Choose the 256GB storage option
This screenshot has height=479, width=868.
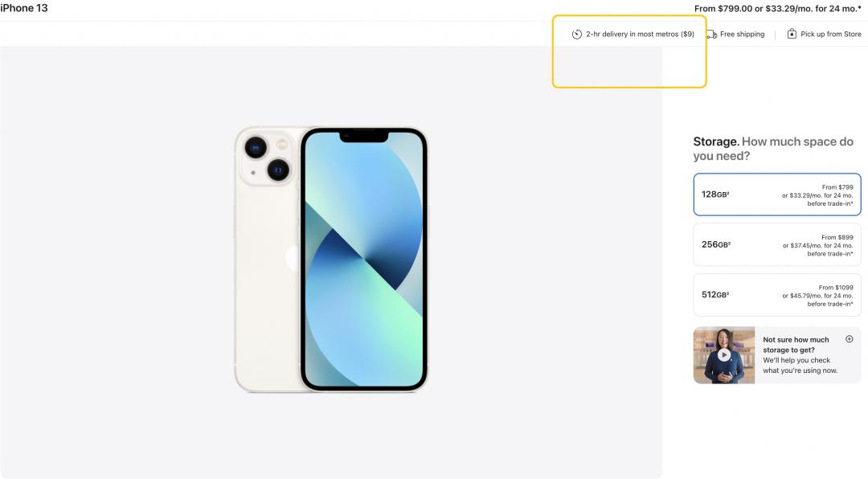pos(777,245)
